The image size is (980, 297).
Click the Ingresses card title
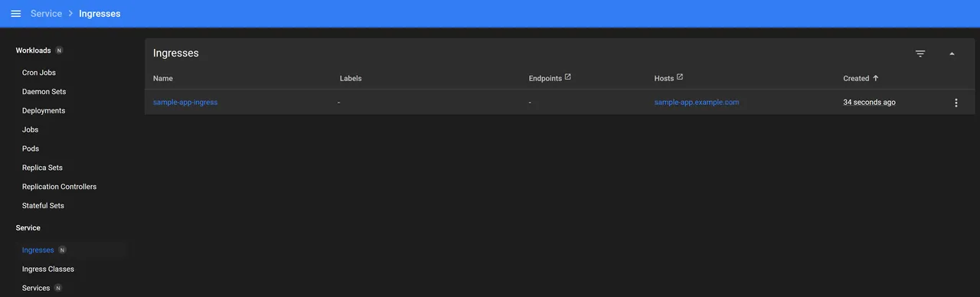click(x=176, y=54)
